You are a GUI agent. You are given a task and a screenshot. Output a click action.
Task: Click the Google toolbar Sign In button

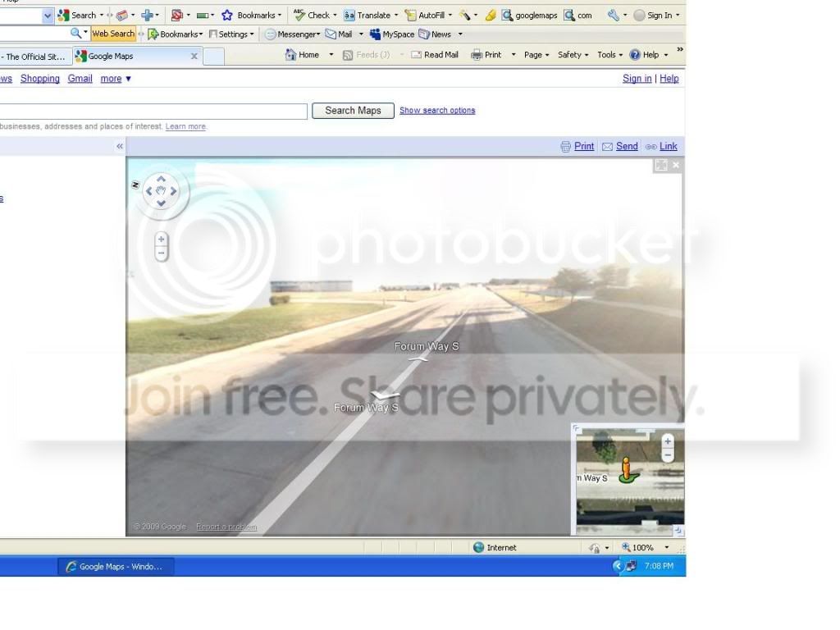(x=654, y=15)
